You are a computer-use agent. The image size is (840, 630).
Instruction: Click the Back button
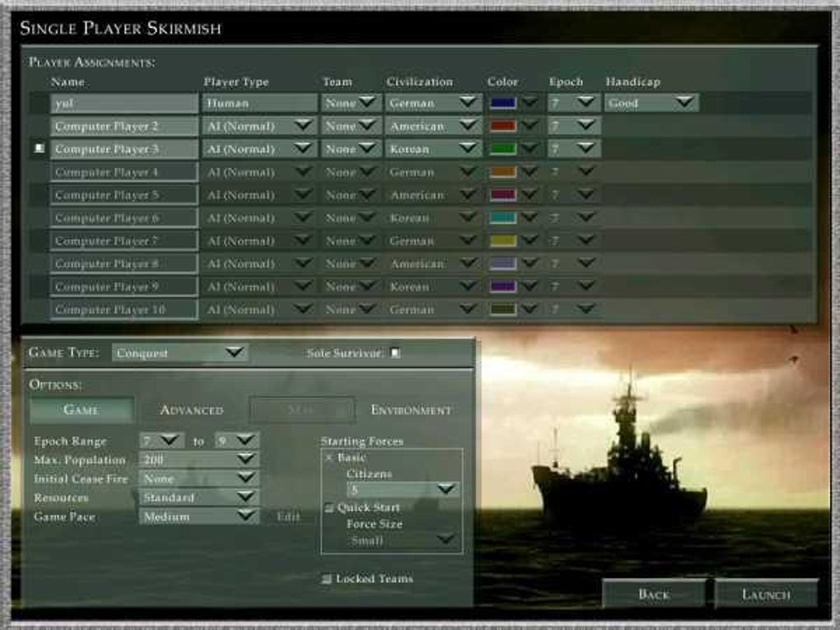point(654,594)
